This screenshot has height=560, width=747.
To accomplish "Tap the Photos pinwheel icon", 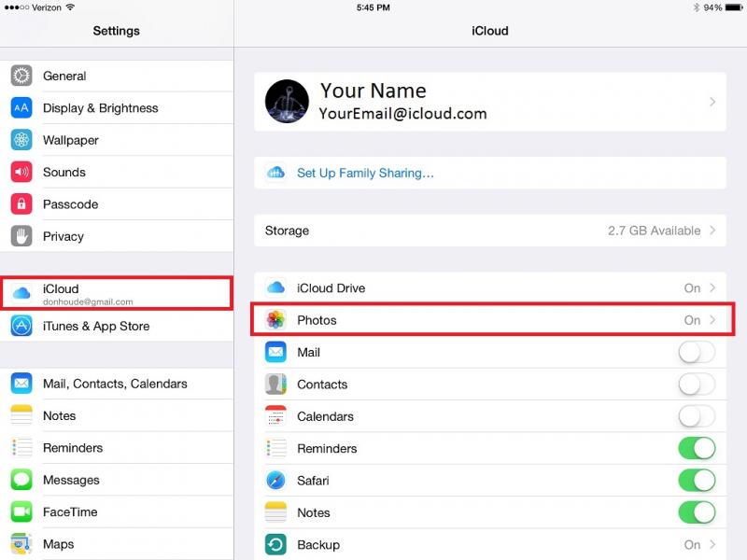I will (275, 319).
